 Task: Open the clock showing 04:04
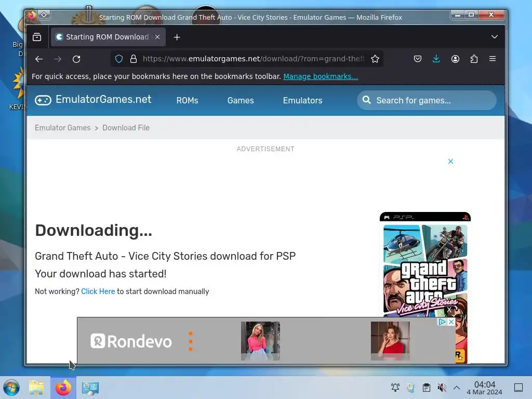[x=485, y=388]
